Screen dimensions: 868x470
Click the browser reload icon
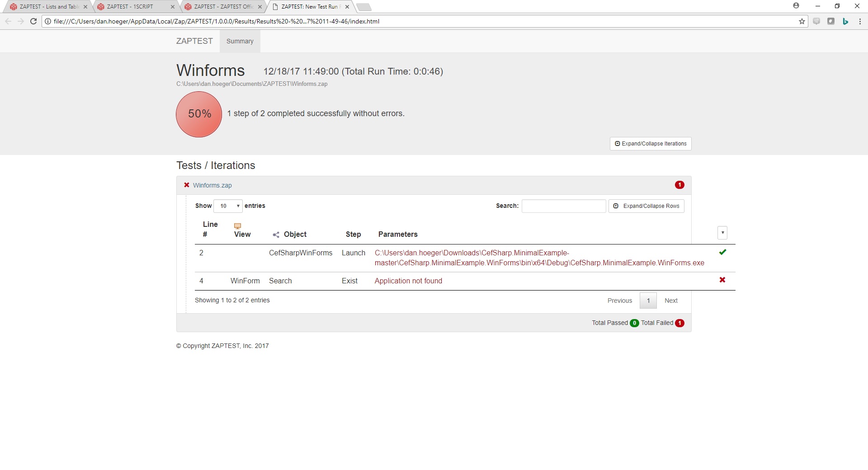tap(33, 21)
